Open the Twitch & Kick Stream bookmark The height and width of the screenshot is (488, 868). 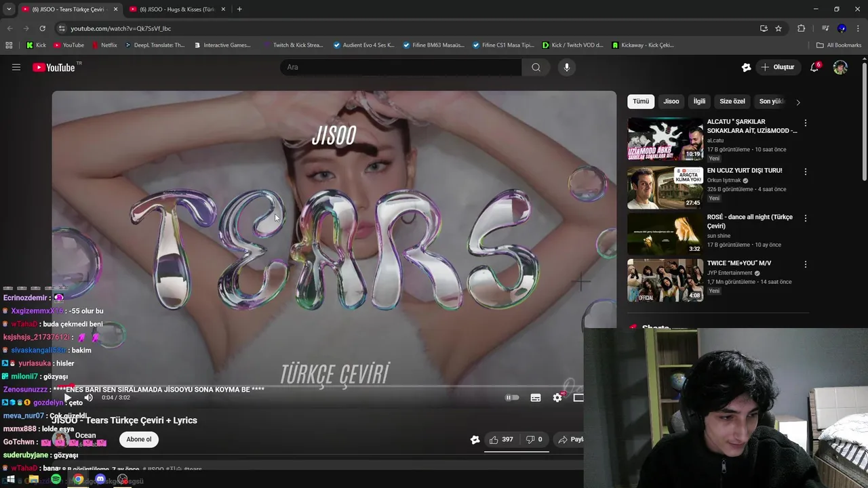pos(292,45)
